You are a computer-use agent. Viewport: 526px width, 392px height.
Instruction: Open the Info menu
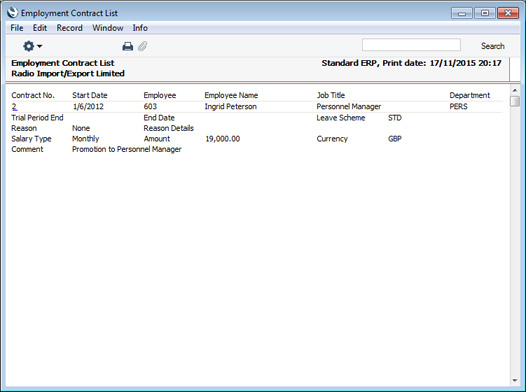pyautogui.click(x=140, y=28)
